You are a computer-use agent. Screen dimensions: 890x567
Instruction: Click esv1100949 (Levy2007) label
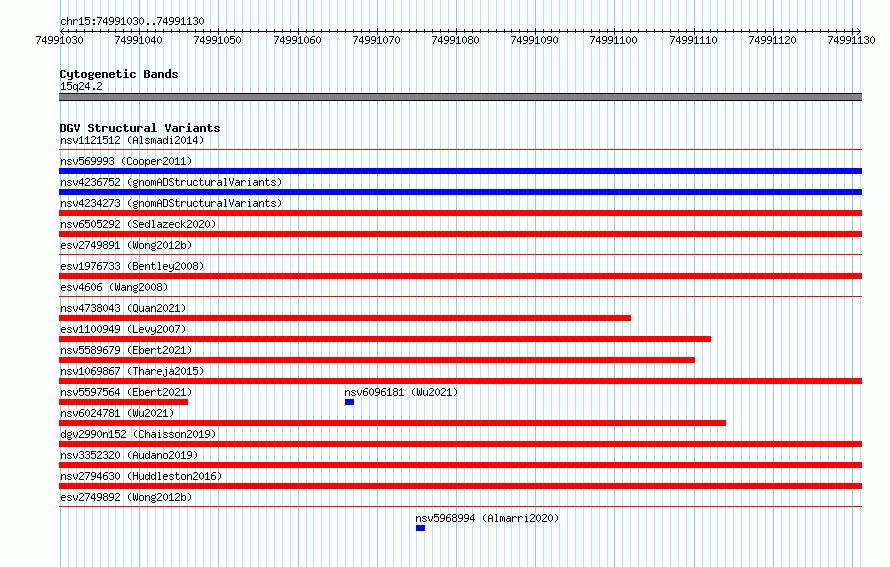(123, 329)
